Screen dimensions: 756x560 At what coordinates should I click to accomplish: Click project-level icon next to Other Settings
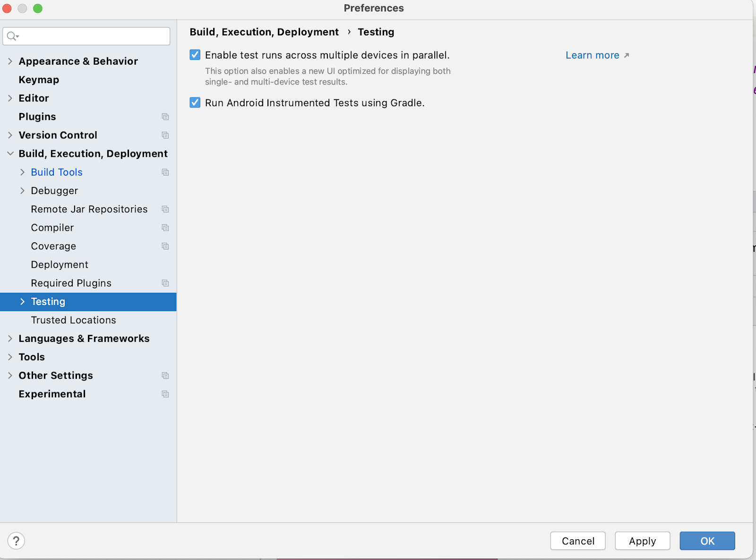165,375
